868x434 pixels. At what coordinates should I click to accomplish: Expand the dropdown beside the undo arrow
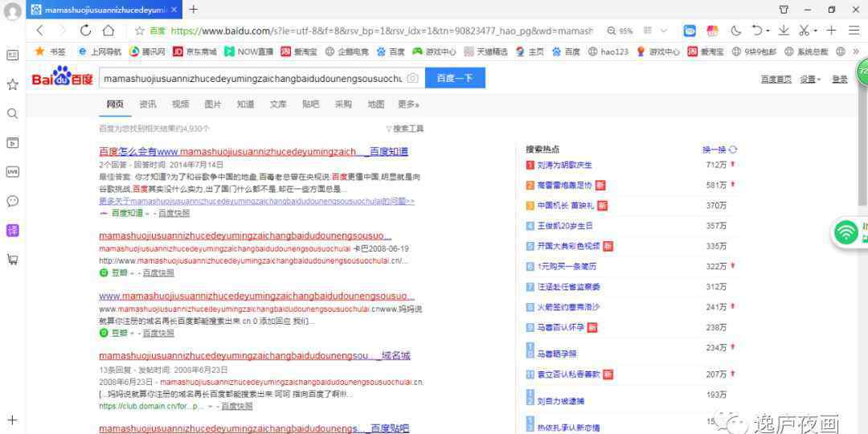(x=768, y=31)
